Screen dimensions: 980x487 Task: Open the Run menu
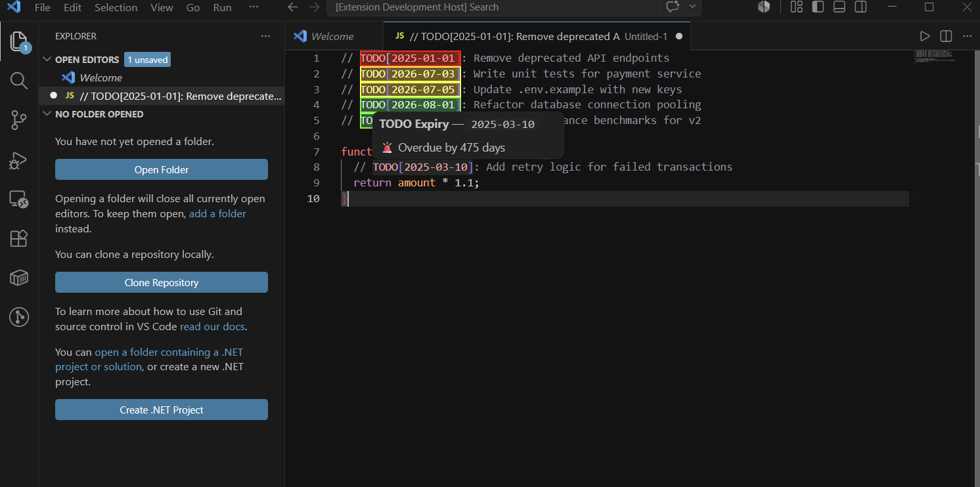[x=223, y=8]
